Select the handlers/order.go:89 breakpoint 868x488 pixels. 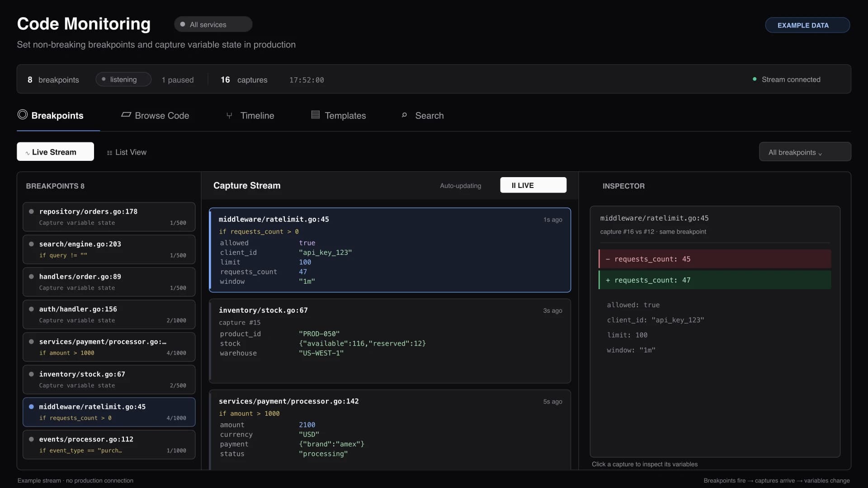click(109, 282)
